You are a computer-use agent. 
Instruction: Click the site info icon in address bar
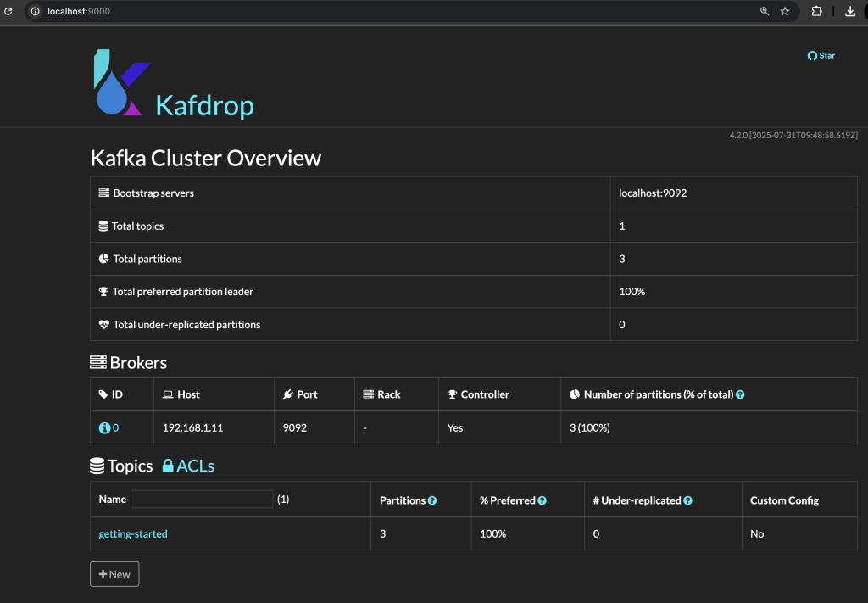[35, 11]
